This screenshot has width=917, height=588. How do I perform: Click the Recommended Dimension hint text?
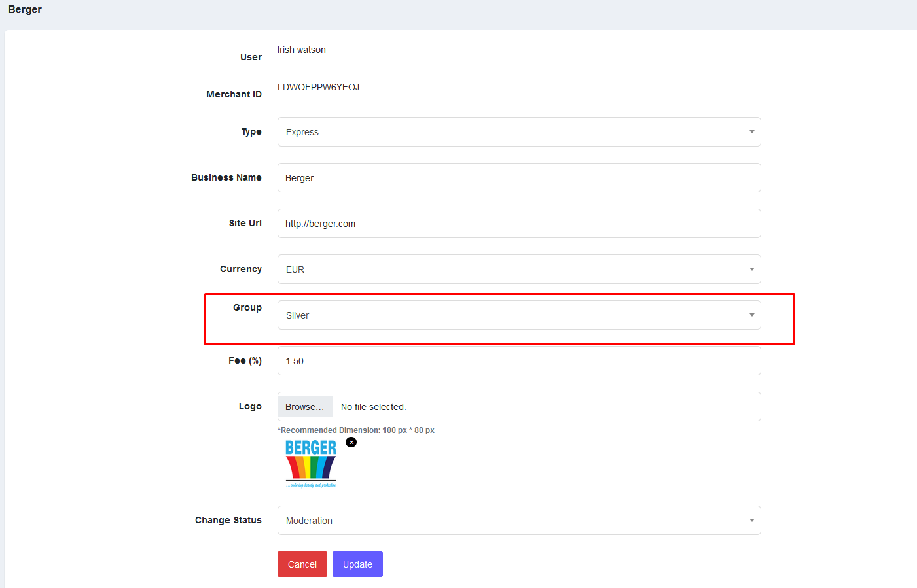point(356,430)
